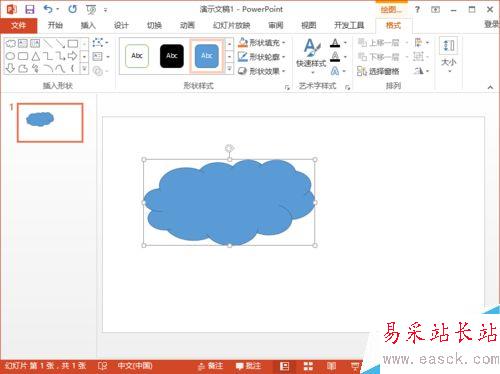The image size is (500, 374).
Task: Select the rounded rectangle shape tool
Action: coord(23,56)
